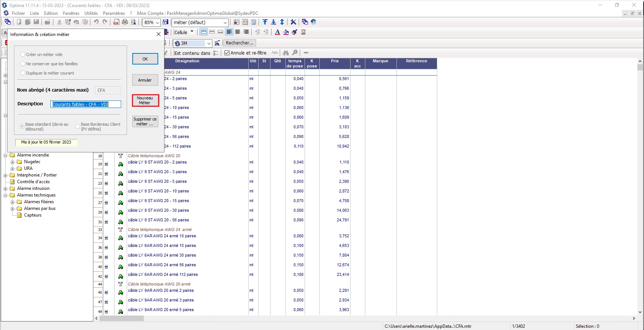Click the redo arrow icon
The height and width of the screenshot is (330, 644).
click(x=105, y=22)
